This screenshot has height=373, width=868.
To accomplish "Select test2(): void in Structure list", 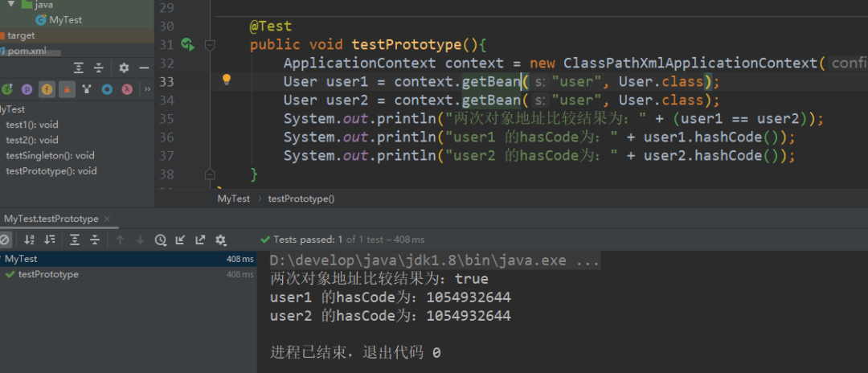I will [x=31, y=140].
